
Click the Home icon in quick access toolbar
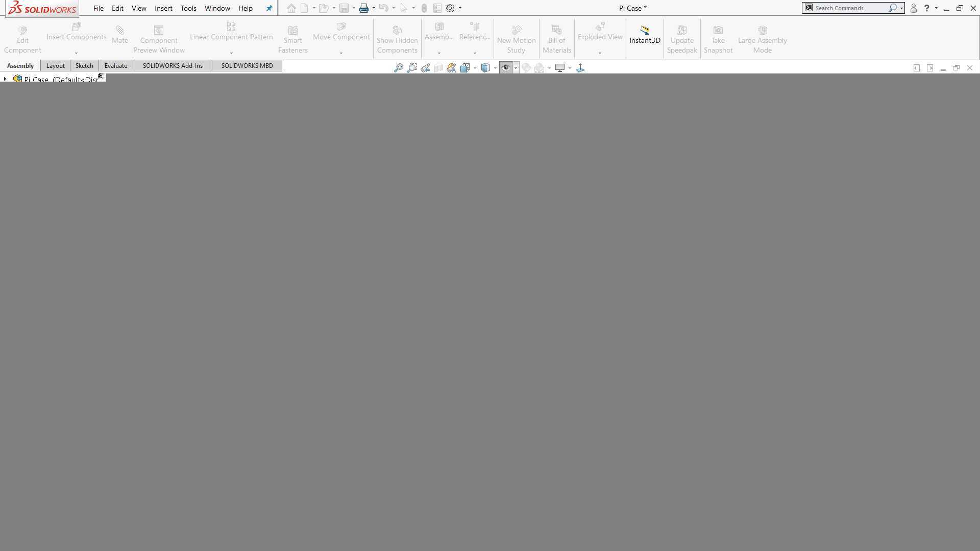(291, 8)
